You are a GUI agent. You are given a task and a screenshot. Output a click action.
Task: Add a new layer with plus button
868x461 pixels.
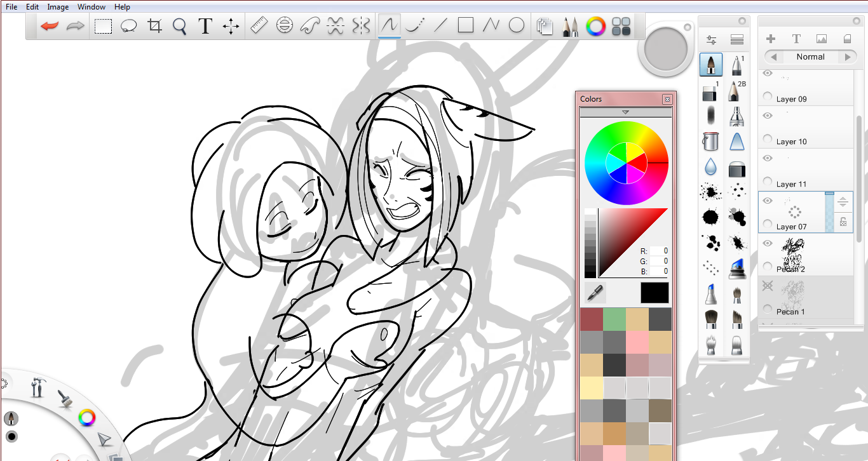771,39
